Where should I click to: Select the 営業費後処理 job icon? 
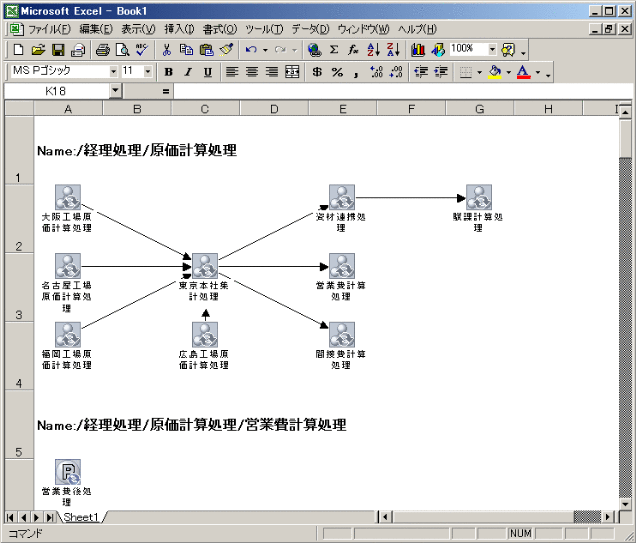tap(68, 472)
